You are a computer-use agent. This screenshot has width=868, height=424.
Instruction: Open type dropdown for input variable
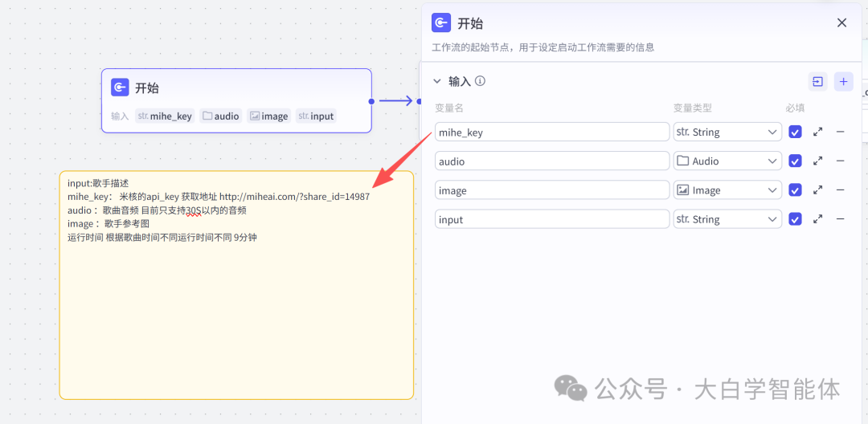(727, 219)
